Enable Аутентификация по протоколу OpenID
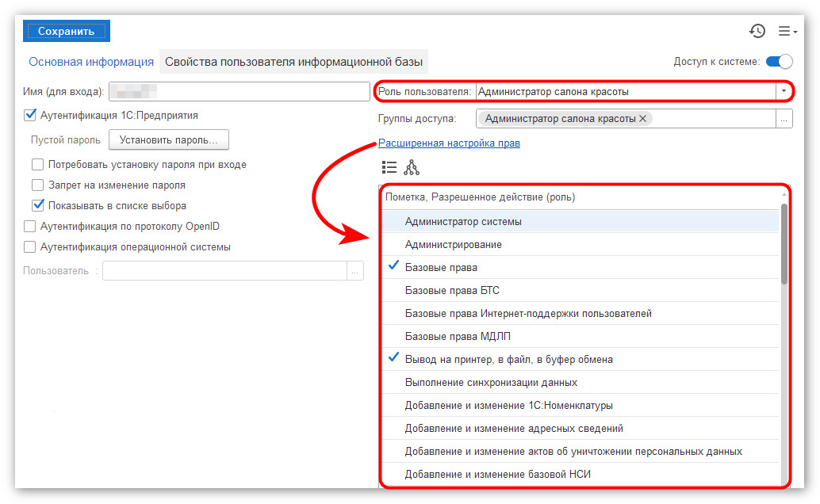 click(x=30, y=227)
